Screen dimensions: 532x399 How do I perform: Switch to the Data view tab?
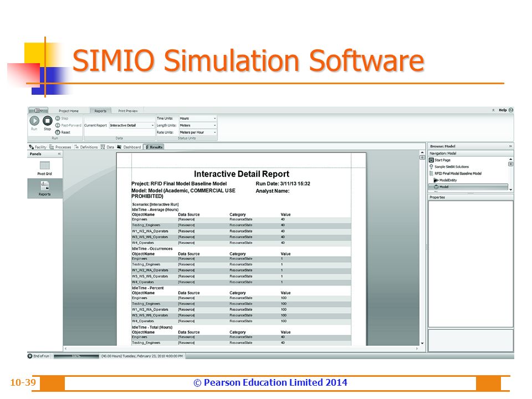(107, 147)
